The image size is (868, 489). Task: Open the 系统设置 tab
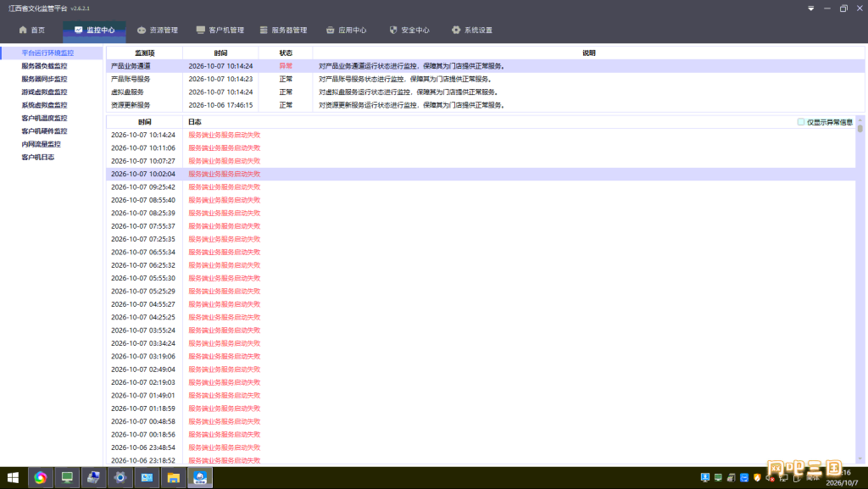coord(471,30)
